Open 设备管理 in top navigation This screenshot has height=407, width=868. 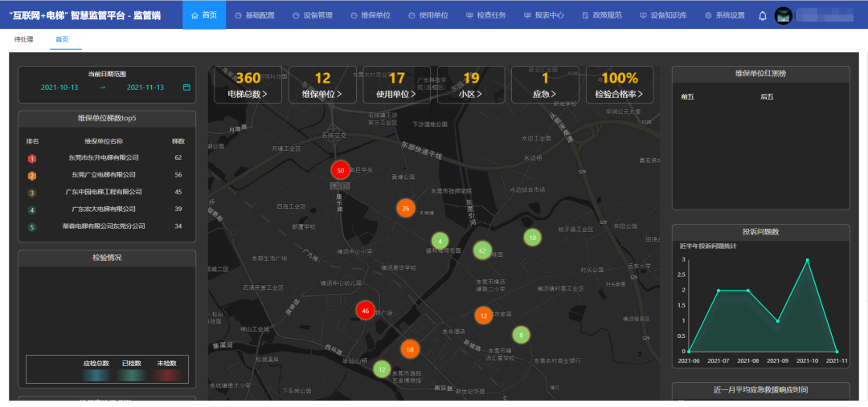(x=313, y=15)
